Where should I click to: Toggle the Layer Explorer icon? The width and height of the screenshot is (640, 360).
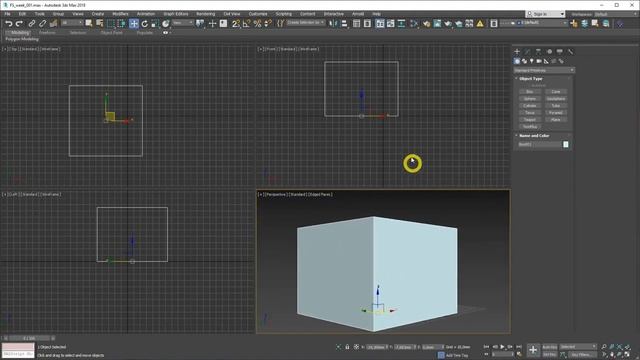(x=367, y=24)
